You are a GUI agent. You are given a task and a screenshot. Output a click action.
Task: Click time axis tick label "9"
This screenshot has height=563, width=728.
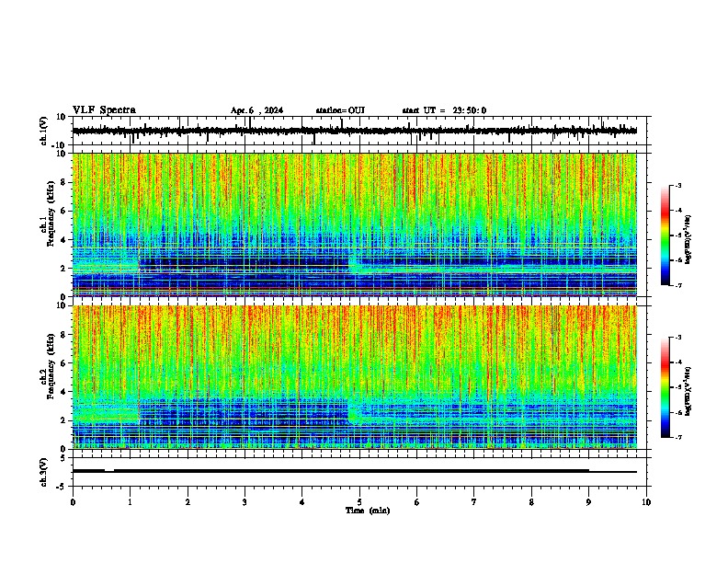(x=588, y=502)
